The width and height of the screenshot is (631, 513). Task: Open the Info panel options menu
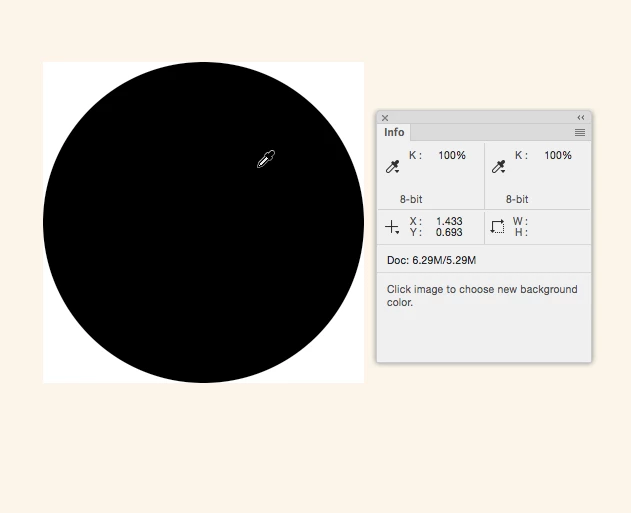(580, 132)
